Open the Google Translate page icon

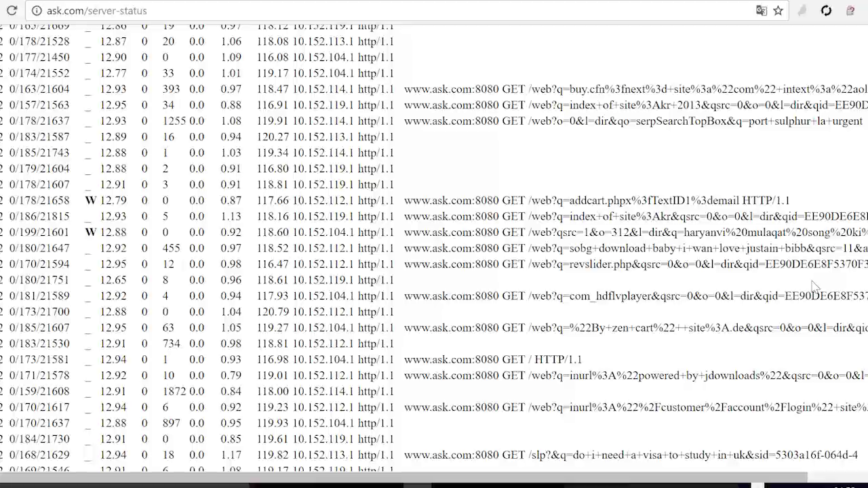(762, 11)
